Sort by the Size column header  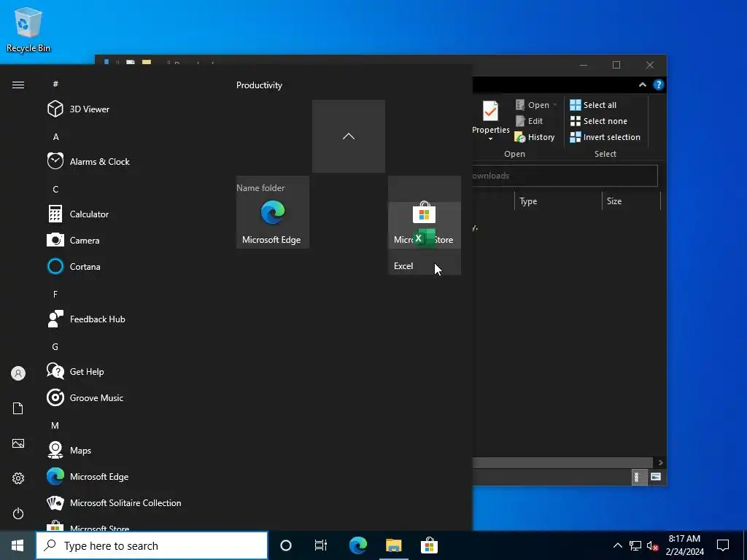coord(631,201)
